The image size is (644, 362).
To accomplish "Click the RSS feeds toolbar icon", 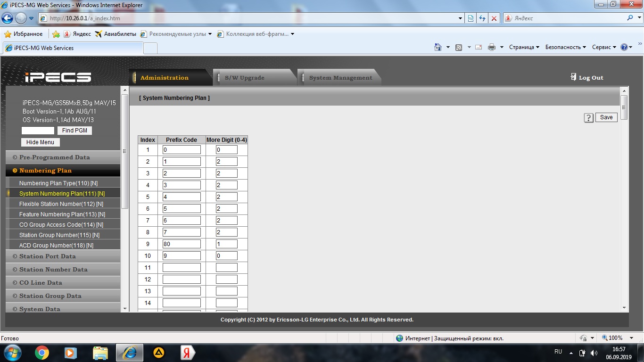I will pyautogui.click(x=459, y=47).
